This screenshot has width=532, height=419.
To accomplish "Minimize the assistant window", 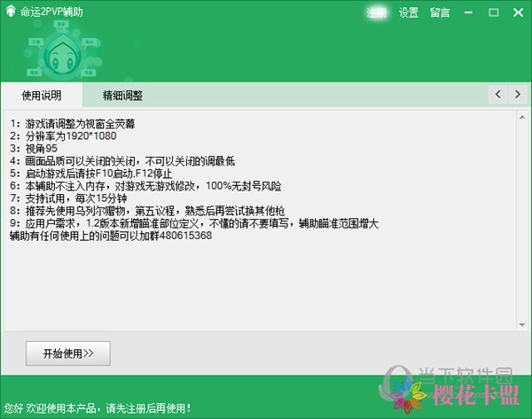I will pyautogui.click(x=470, y=12).
